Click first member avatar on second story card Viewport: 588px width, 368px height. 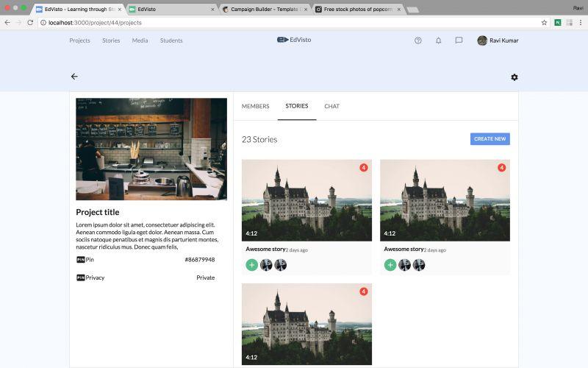coord(405,265)
